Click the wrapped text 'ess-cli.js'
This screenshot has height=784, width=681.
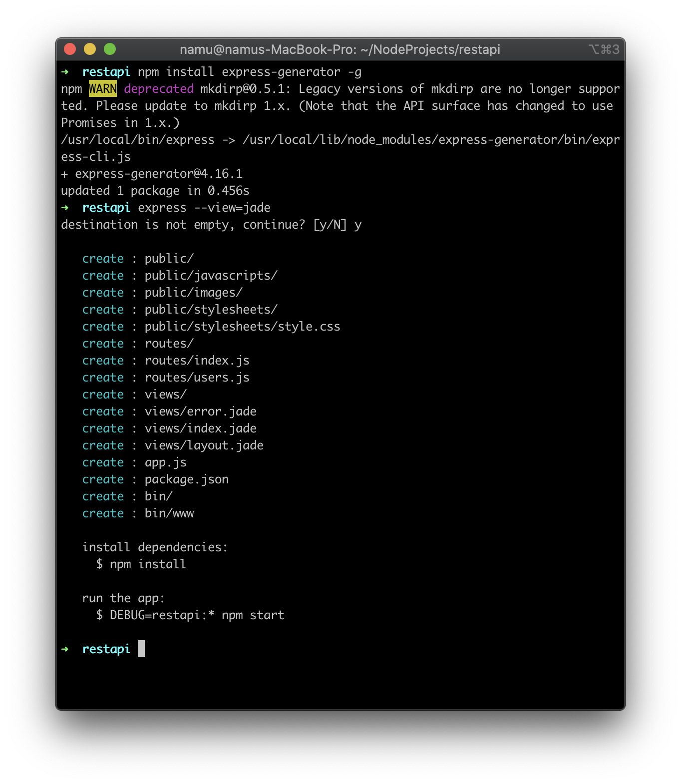click(x=96, y=157)
